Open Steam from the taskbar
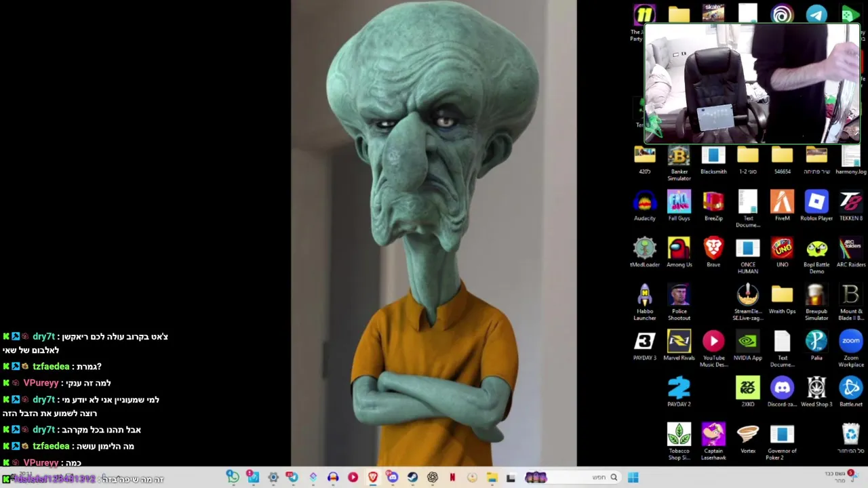Screen dimensions: 868x488 412,478
